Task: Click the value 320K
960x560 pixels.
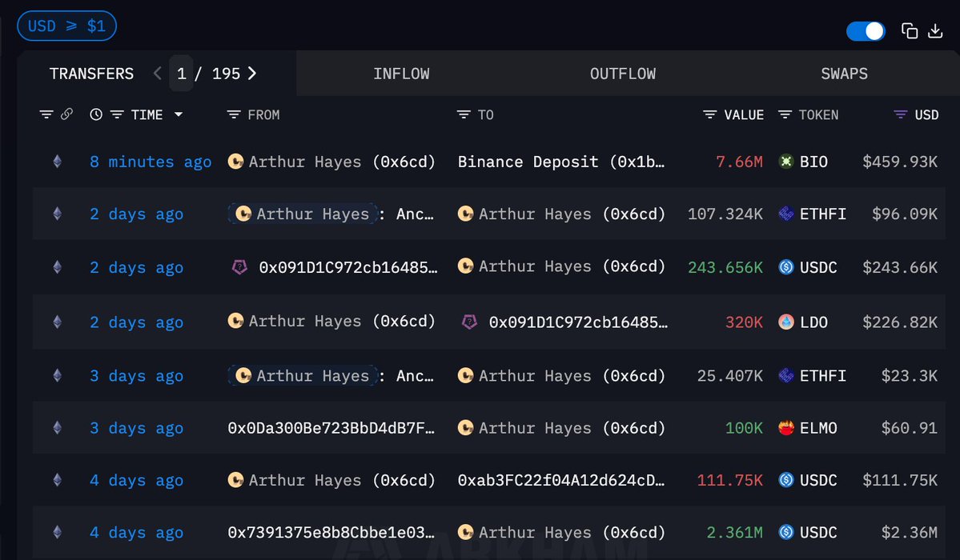Action: (x=744, y=322)
